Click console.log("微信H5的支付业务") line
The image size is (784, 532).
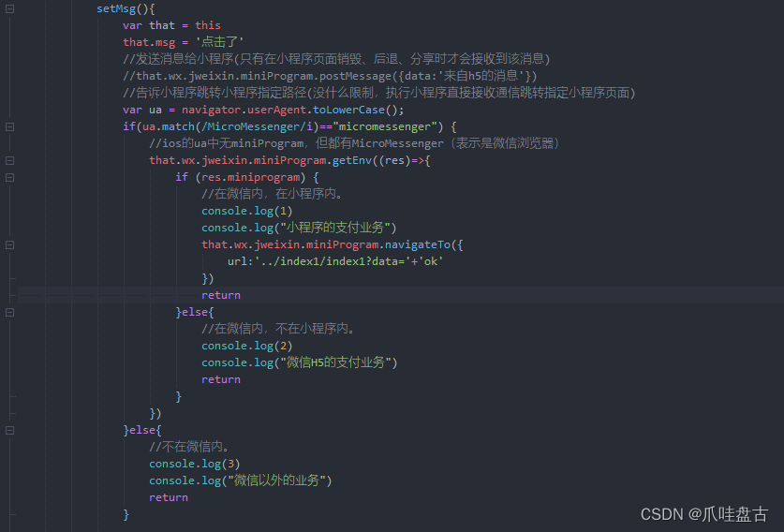(299, 363)
